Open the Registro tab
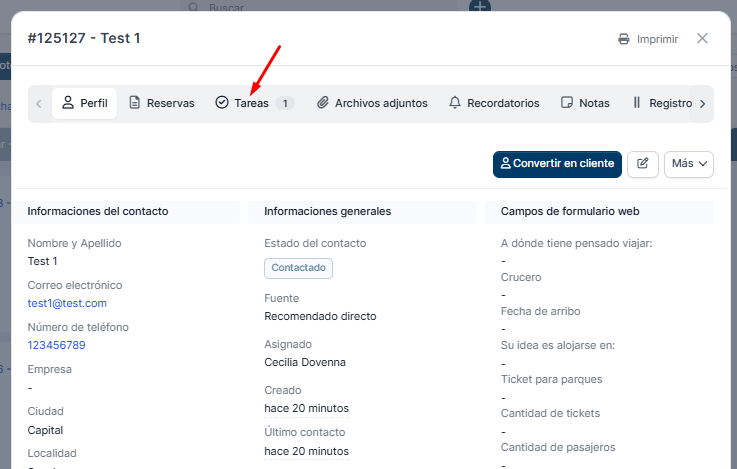The width and height of the screenshot is (737, 469). [x=662, y=103]
